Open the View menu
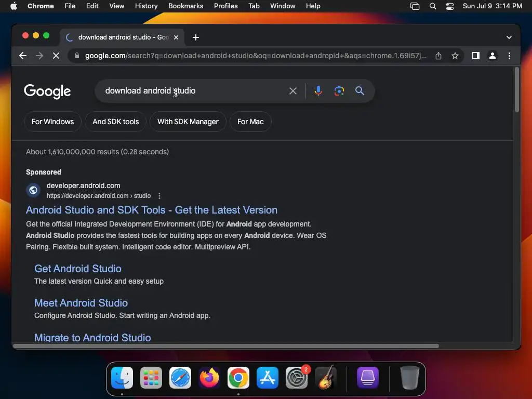The width and height of the screenshot is (532, 399). click(117, 6)
